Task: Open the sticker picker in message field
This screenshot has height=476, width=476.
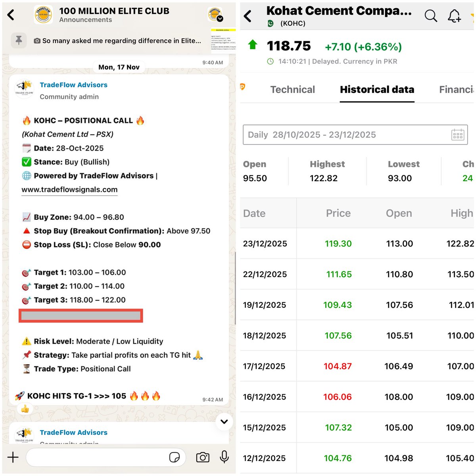Action: click(x=175, y=457)
